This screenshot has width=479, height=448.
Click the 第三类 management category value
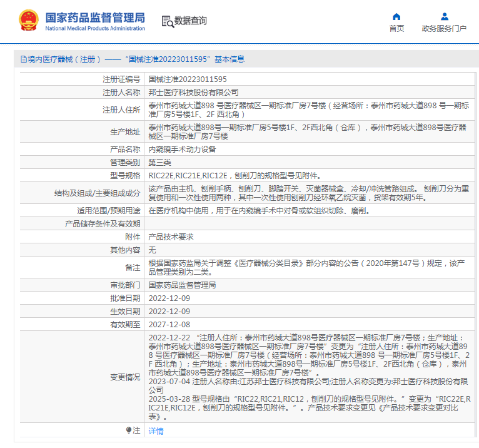point(159,163)
